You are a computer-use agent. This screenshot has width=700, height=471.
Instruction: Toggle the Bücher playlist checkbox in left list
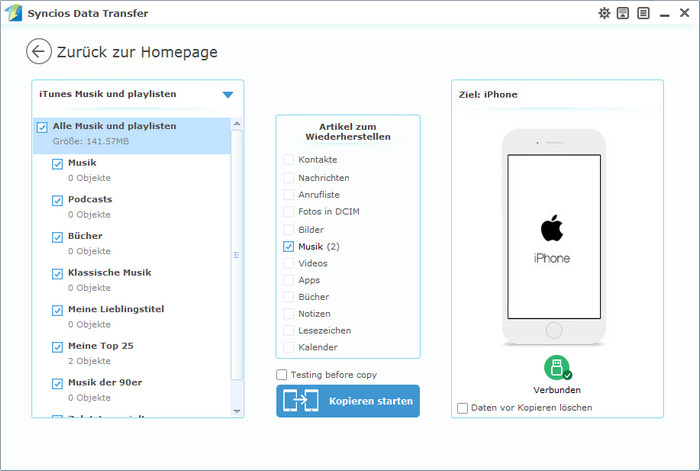(x=57, y=238)
